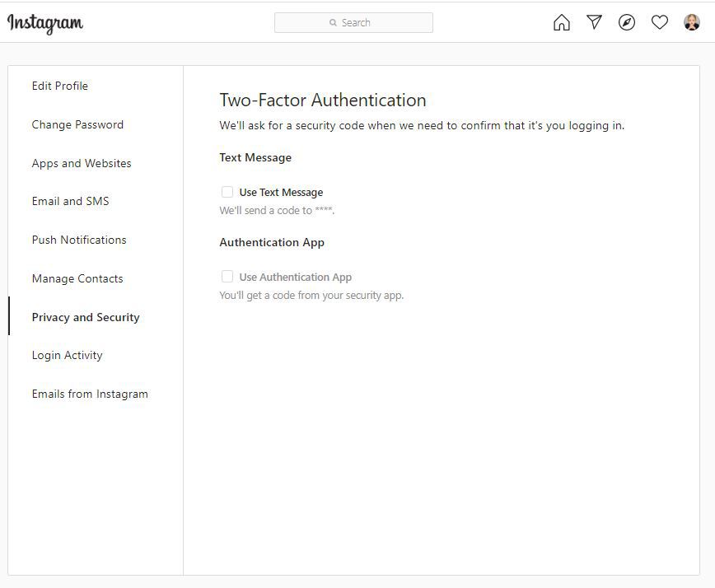This screenshot has height=588, width=715.
Task: Click the Instagram logo
Action: point(45,23)
